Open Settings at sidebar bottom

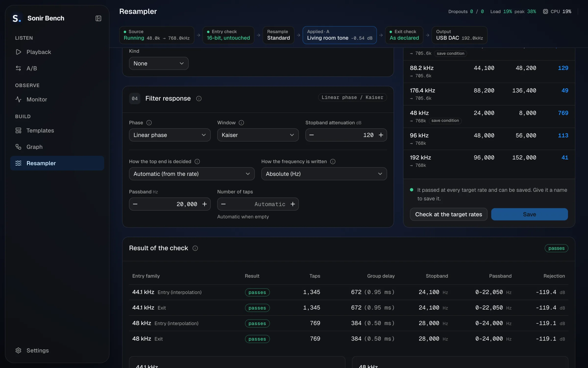pos(57,350)
